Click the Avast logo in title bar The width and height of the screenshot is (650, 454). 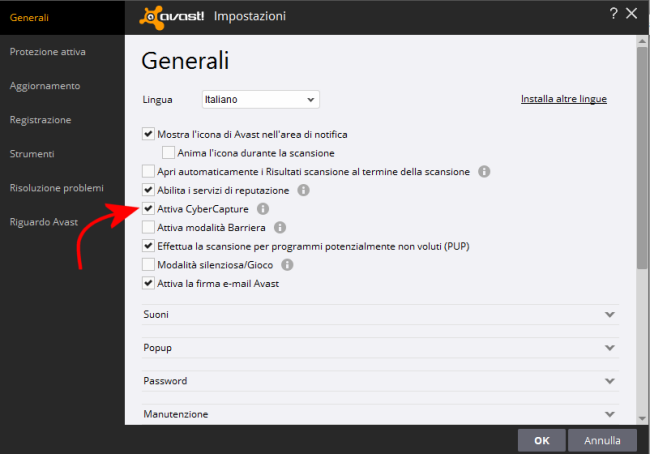click(x=172, y=17)
